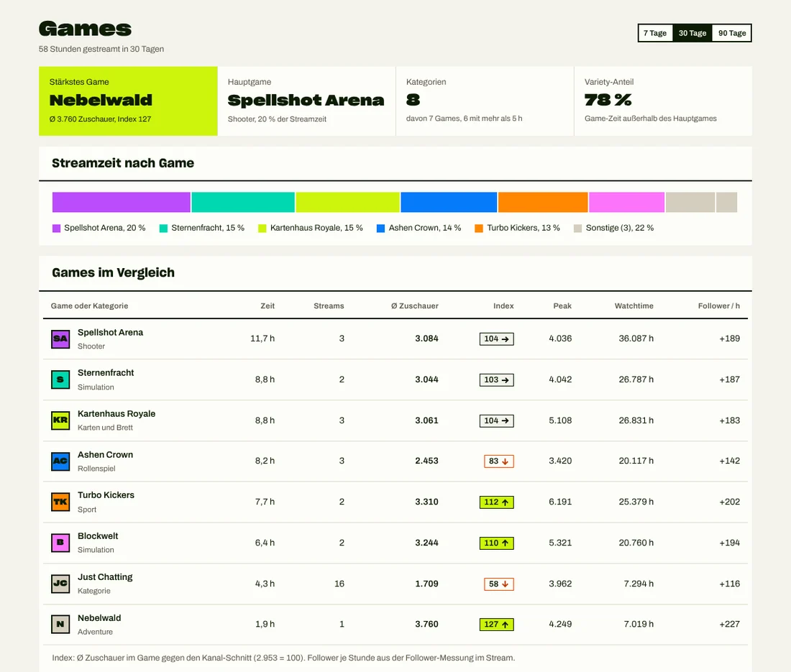791x672 pixels.
Task: Sort by Game oder Kategorie header
Action: pyautogui.click(x=89, y=306)
